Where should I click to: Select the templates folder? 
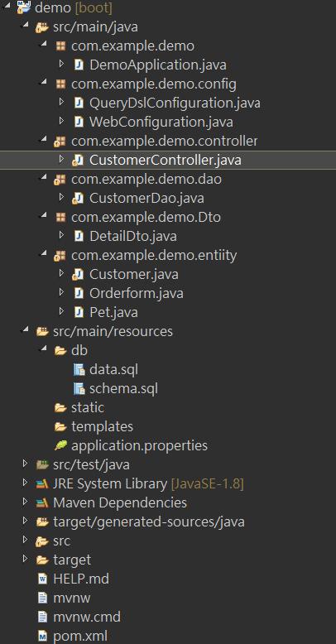tap(102, 426)
